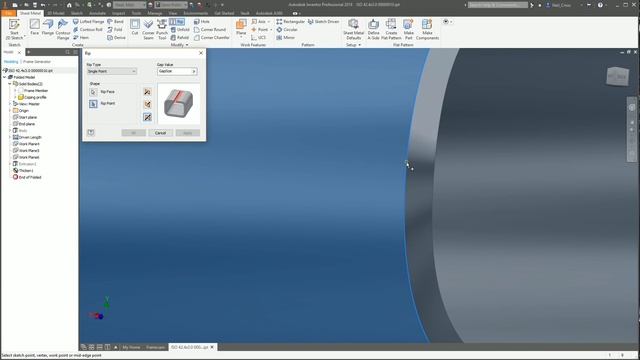Image resolution: width=640 pixels, height=360 pixels.
Task: Select the Corner Round tool
Action: [x=210, y=29]
